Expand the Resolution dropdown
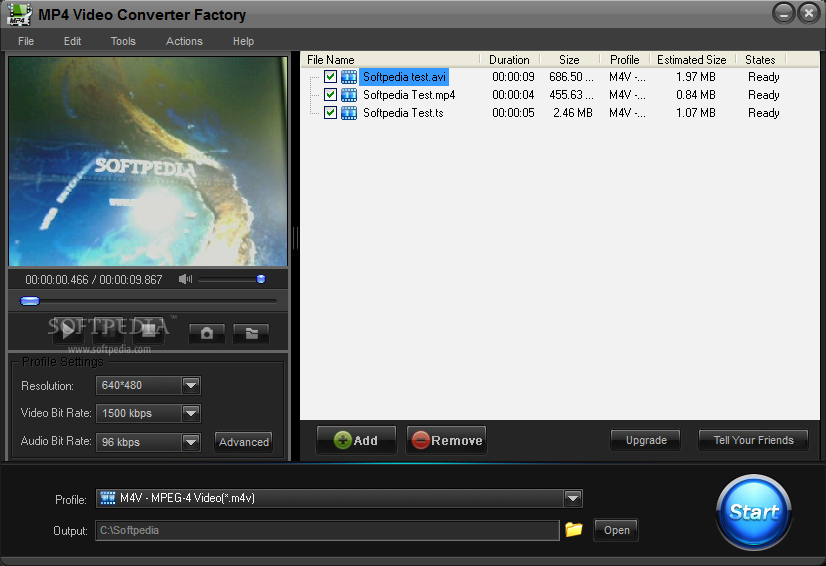Image resolution: width=826 pixels, height=566 pixels. pos(191,385)
